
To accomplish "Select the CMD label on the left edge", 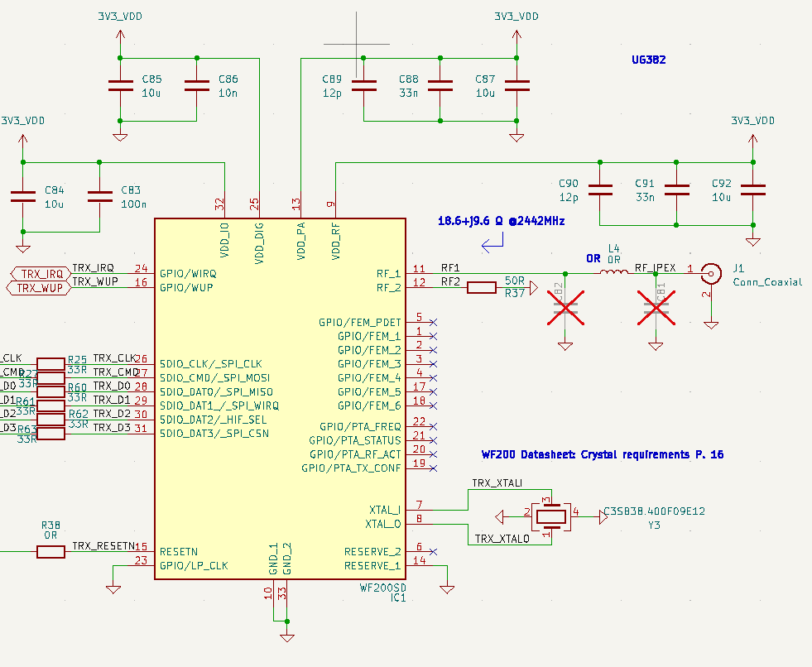I will click(12, 372).
